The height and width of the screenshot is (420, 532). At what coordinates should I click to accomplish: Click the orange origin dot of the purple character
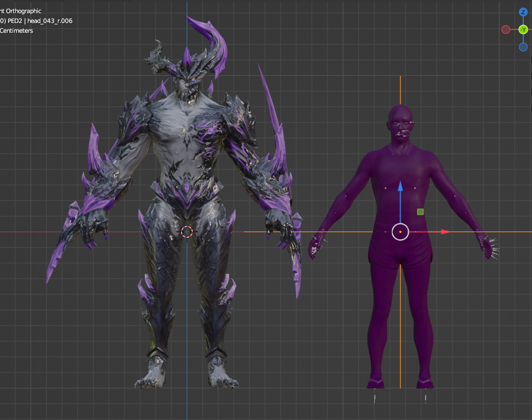click(x=400, y=232)
